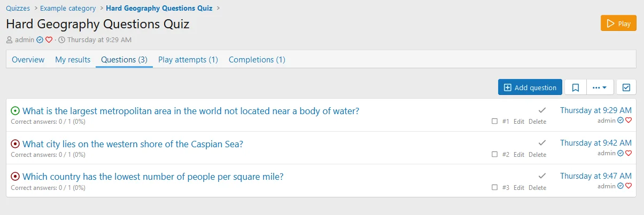Click green status icon of metropolitan question
The height and width of the screenshot is (215, 644).
tap(15, 111)
